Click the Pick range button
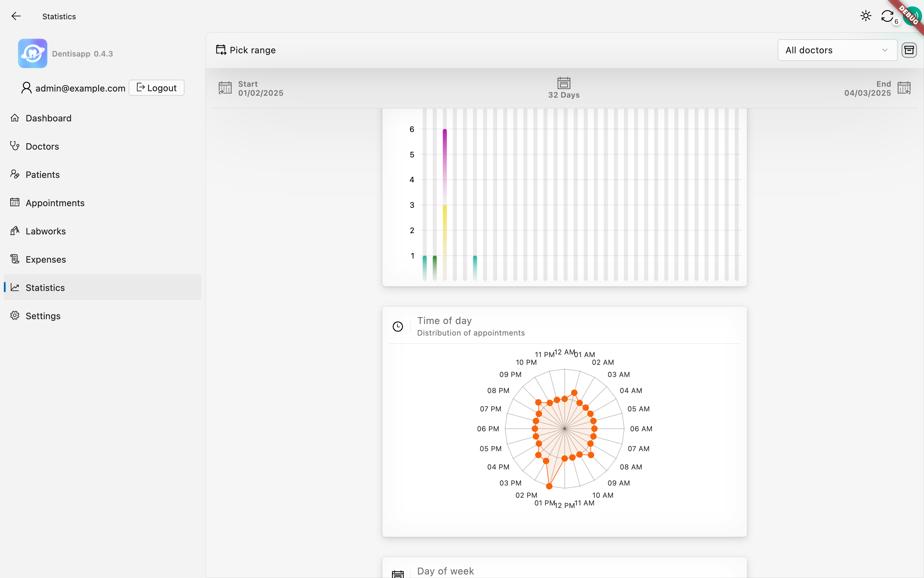The image size is (924, 578). pos(246,50)
